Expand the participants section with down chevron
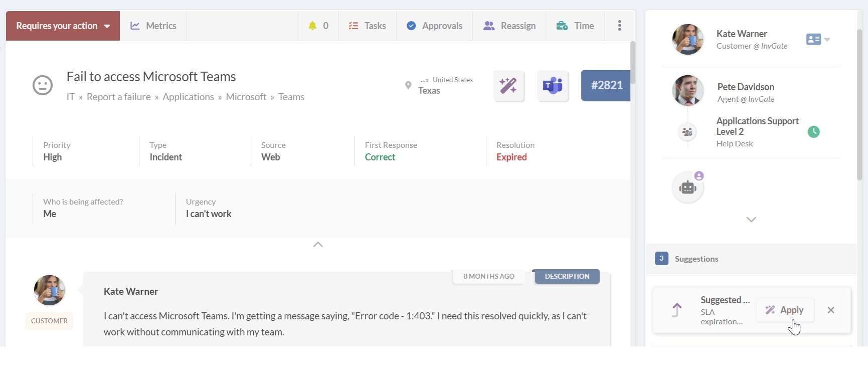The image size is (868, 392). [x=751, y=220]
